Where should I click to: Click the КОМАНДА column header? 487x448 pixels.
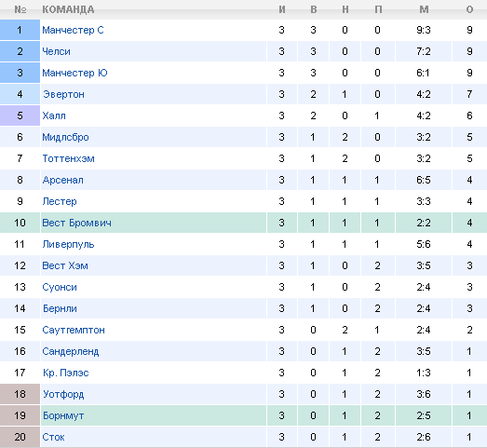point(68,9)
